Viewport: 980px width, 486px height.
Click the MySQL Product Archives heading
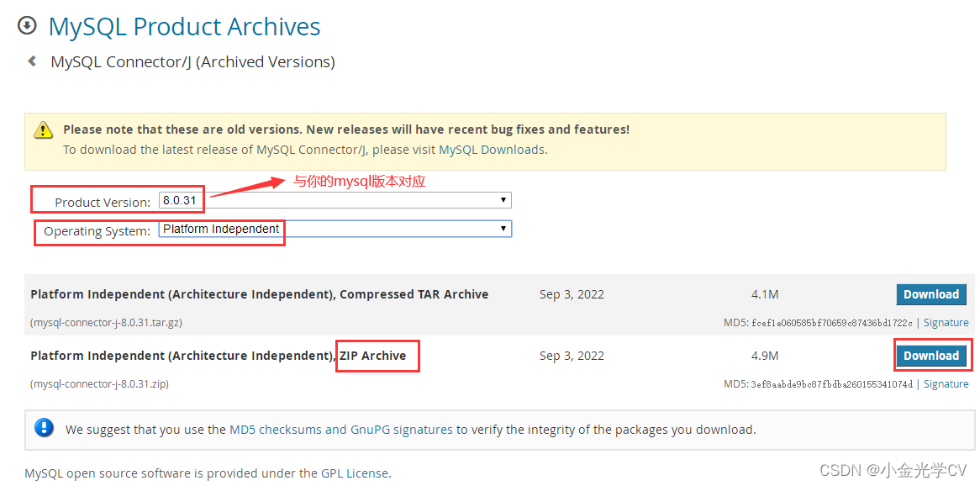[184, 26]
